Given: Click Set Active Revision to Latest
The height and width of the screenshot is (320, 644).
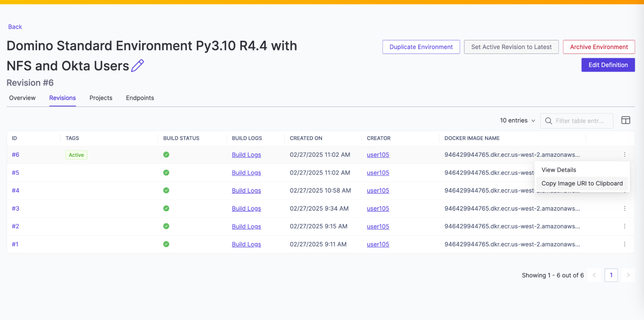Looking at the screenshot, I should tap(511, 47).
